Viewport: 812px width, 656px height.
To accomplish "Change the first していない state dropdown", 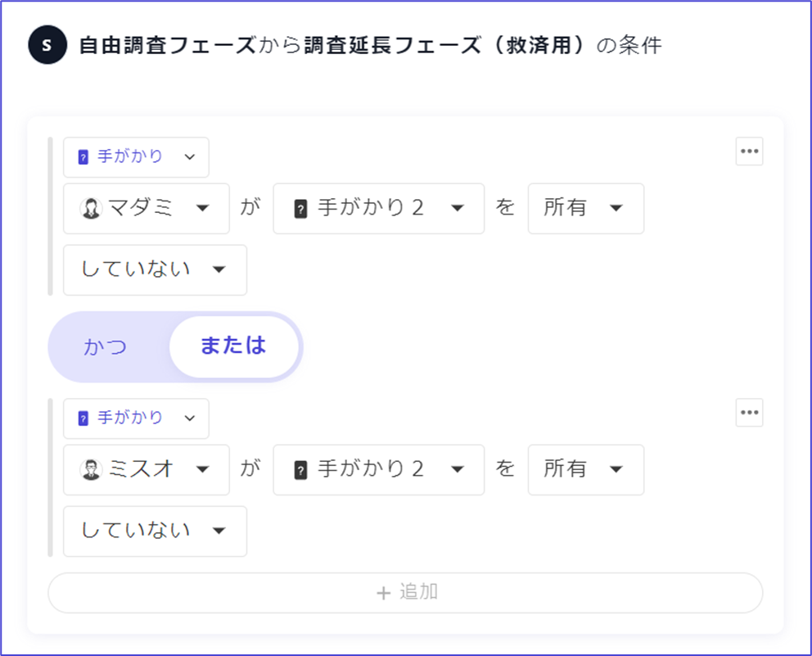I will click(155, 269).
